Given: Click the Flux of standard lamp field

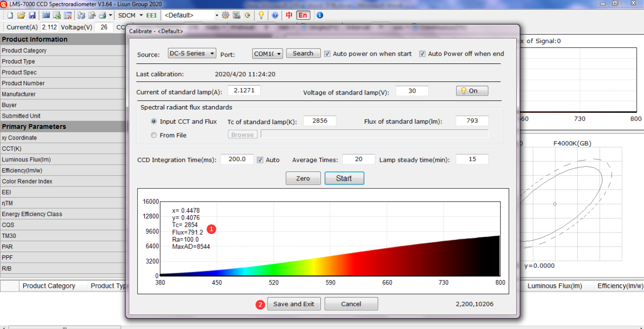Looking at the screenshot, I should 472,121.
